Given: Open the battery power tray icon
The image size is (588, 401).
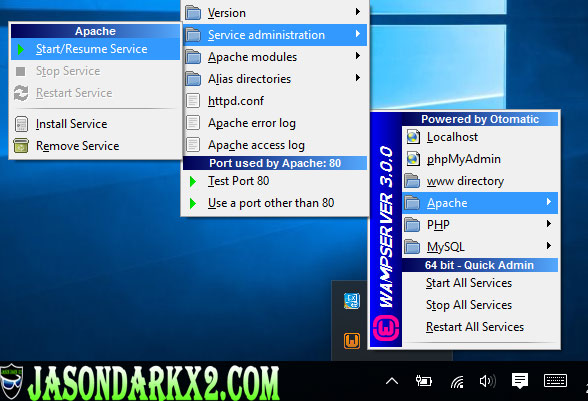Looking at the screenshot, I should tap(423, 381).
